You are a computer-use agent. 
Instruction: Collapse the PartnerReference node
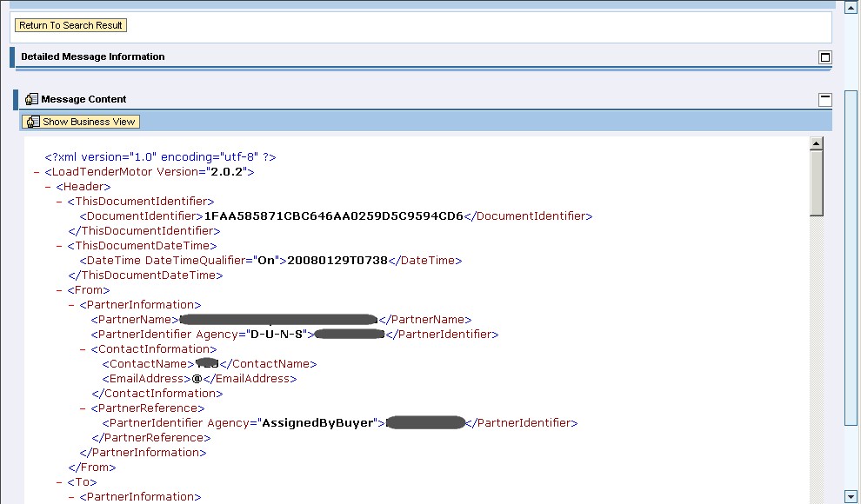click(83, 408)
